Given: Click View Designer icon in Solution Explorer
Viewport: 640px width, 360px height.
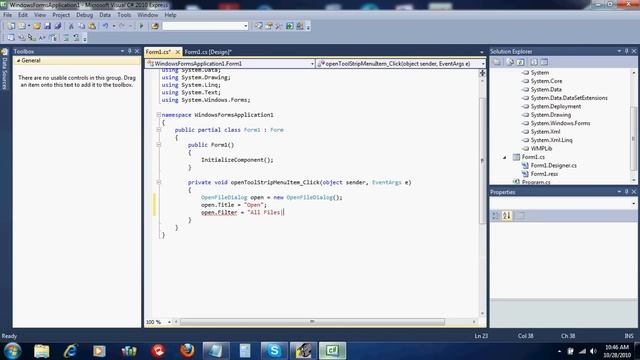Looking at the screenshot, I should [x=544, y=62].
